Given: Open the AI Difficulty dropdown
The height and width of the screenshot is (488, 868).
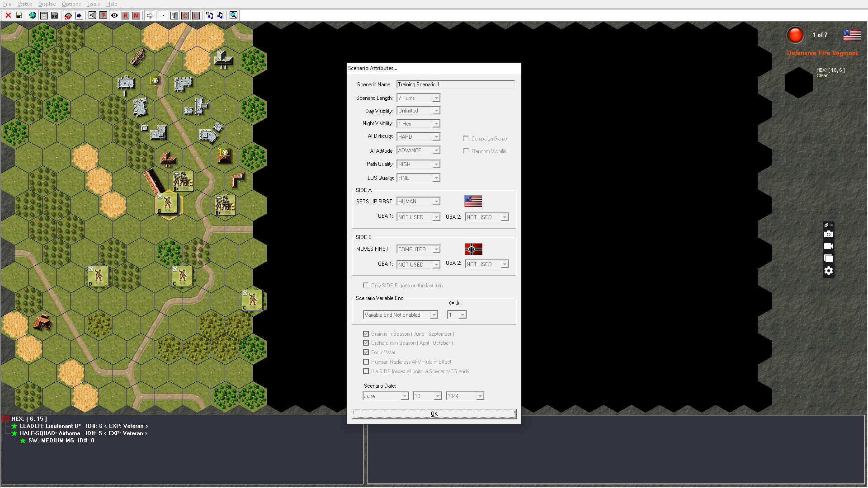Looking at the screenshot, I should (x=436, y=137).
